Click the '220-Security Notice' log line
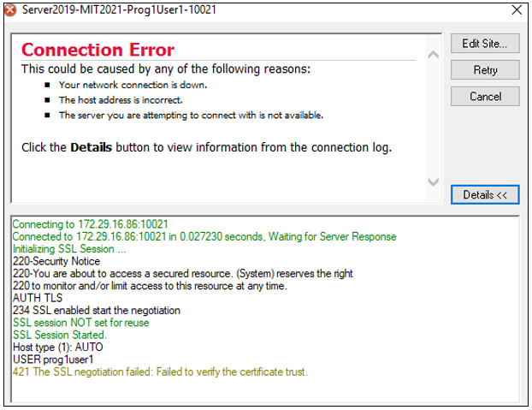The height and width of the screenshot is (410, 532). click(56, 261)
